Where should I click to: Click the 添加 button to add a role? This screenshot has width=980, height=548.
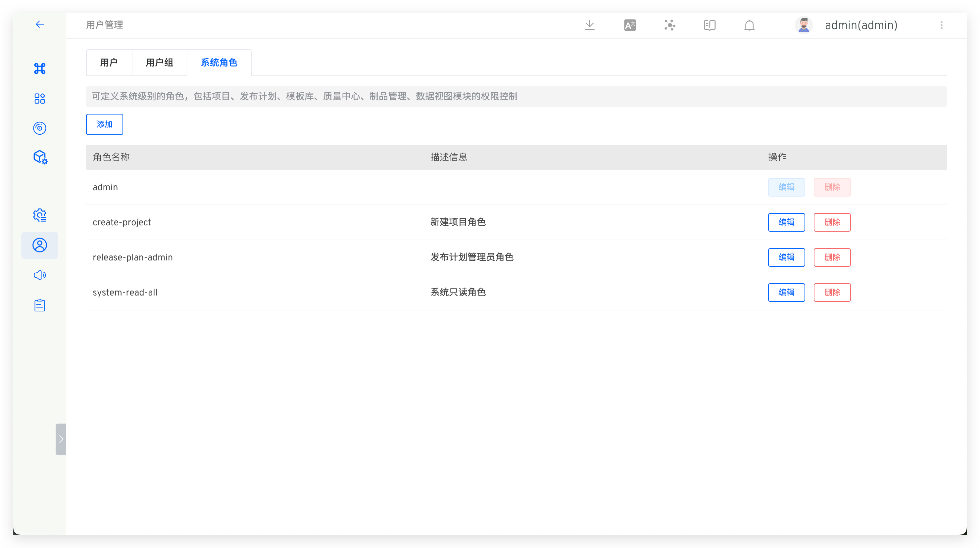point(104,124)
